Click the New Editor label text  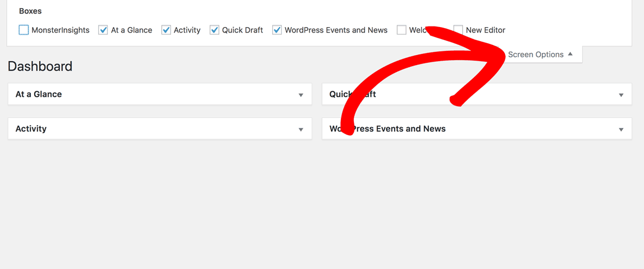point(485,30)
